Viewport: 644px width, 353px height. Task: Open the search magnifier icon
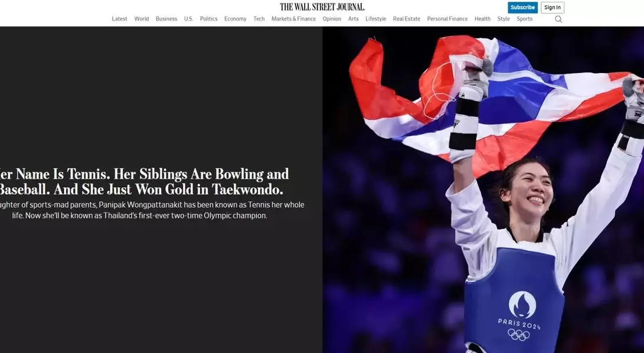click(x=558, y=19)
